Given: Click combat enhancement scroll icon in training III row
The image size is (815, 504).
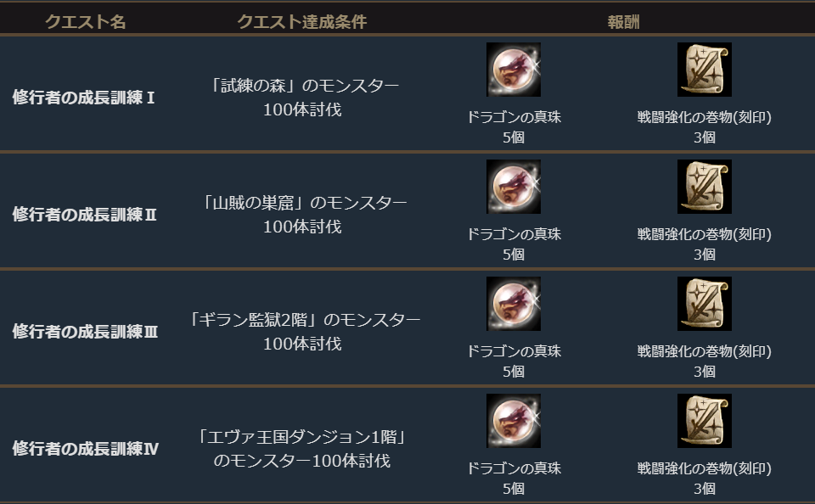Looking at the screenshot, I should 705,304.
